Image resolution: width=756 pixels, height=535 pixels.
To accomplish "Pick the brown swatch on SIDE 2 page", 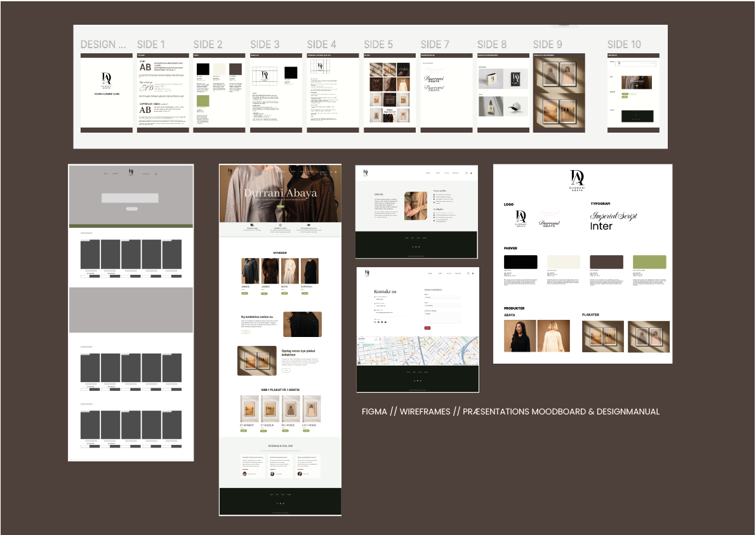I will pyautogui.click(x=235, y=69).
